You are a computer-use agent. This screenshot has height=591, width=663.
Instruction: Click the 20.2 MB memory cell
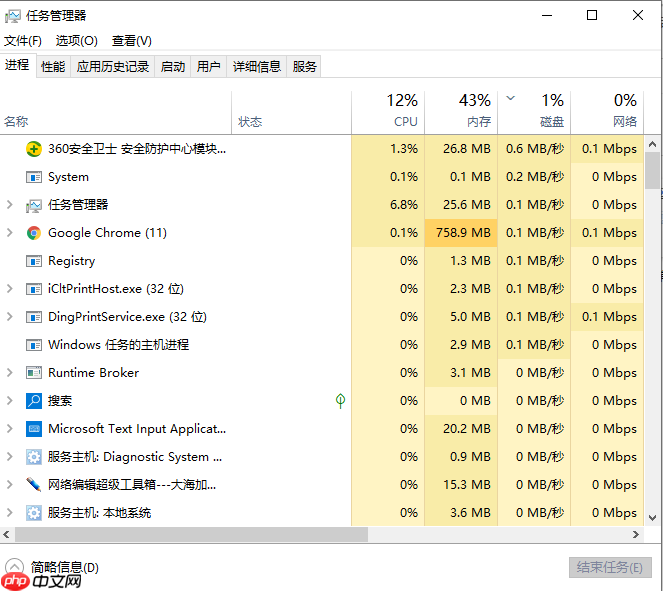461,429
